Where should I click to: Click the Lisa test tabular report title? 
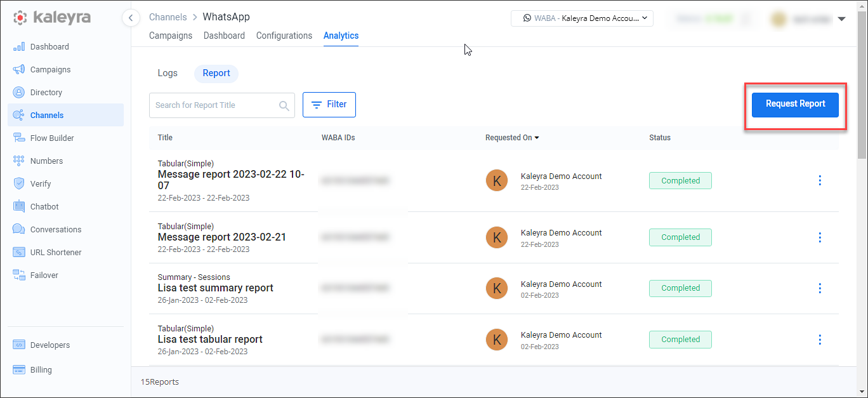click(210, 340)
